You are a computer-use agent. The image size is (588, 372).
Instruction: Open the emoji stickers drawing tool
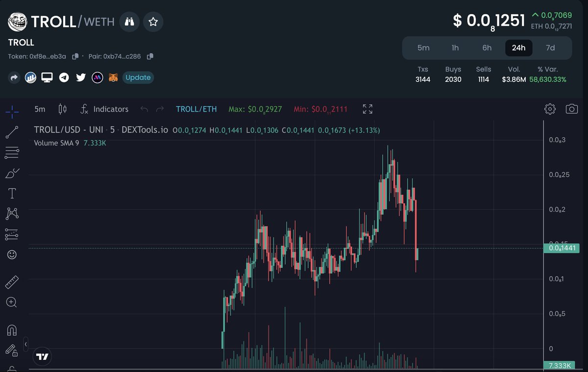pyautogui.click(x=12, y=255)
